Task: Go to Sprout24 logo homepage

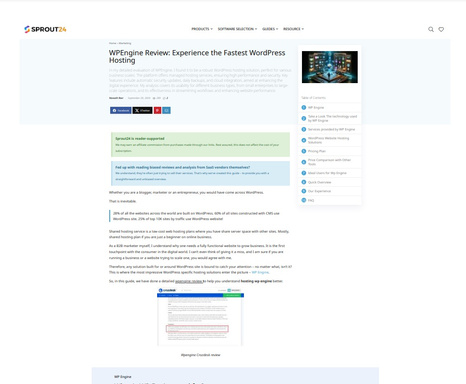Action: [45, 29]
